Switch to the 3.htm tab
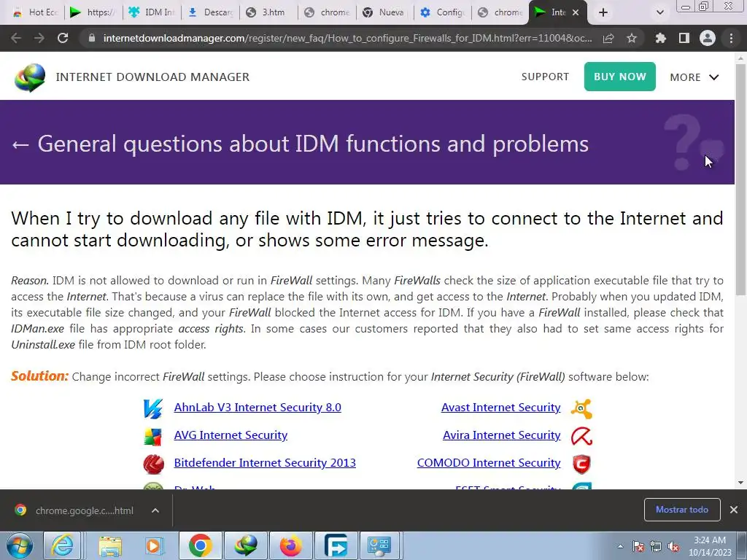The image size is (747, 560). [x=268, y=12]
